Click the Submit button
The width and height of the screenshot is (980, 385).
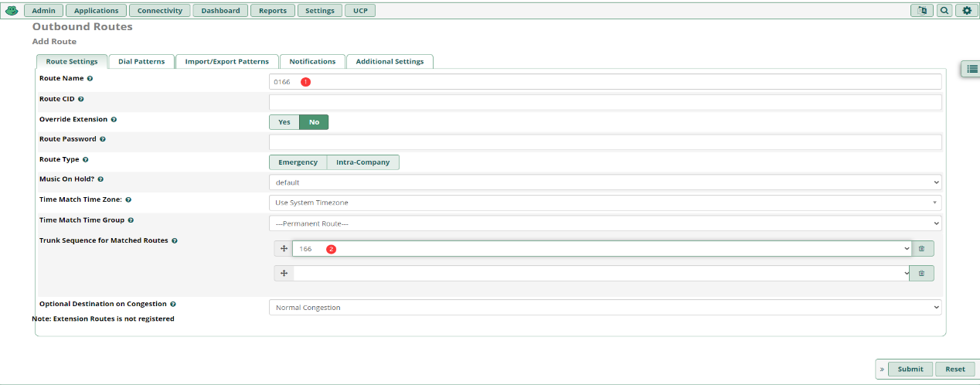coord(910,370)
